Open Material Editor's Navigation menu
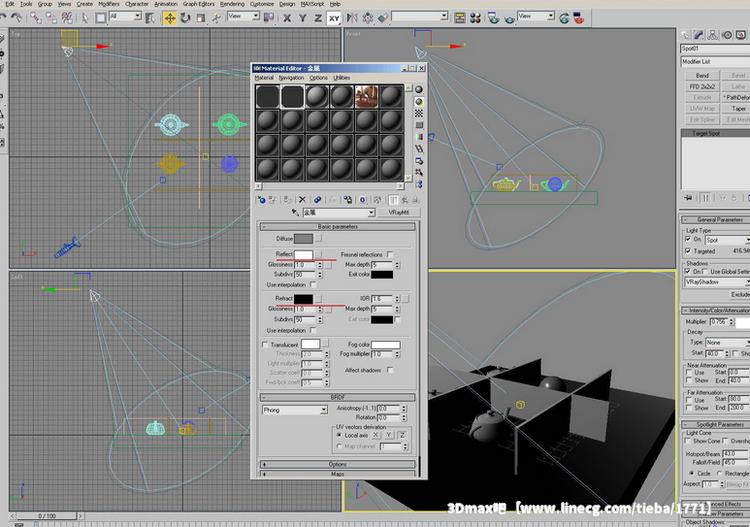 pyautogui.click(x=291, y=77)
